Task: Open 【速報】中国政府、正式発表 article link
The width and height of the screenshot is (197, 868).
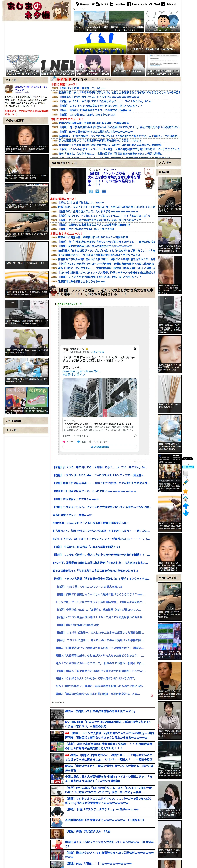Action: coord(87,547)
